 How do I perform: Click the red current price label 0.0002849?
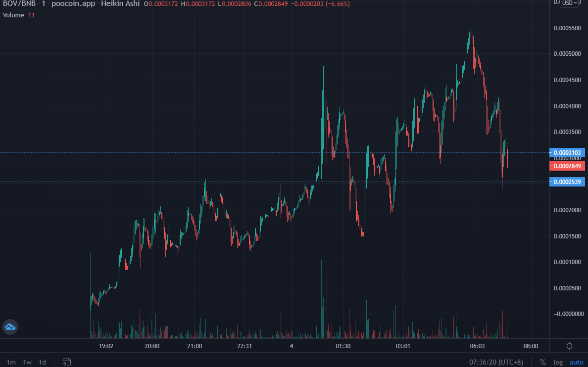tap(567, 166)
